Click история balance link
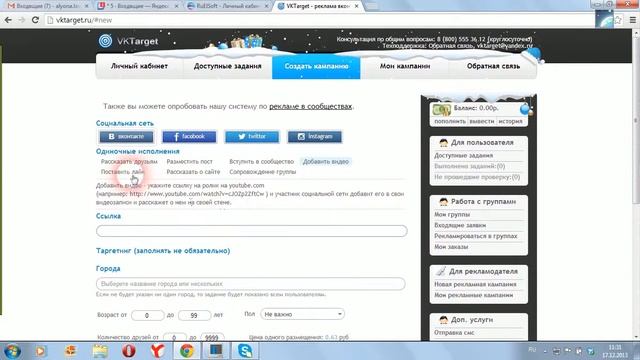The image size is (640, 360). point(510,121)
